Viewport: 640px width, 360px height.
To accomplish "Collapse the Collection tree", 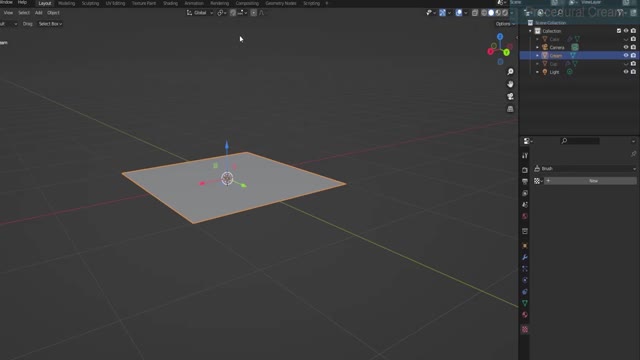I will (530, 31).
